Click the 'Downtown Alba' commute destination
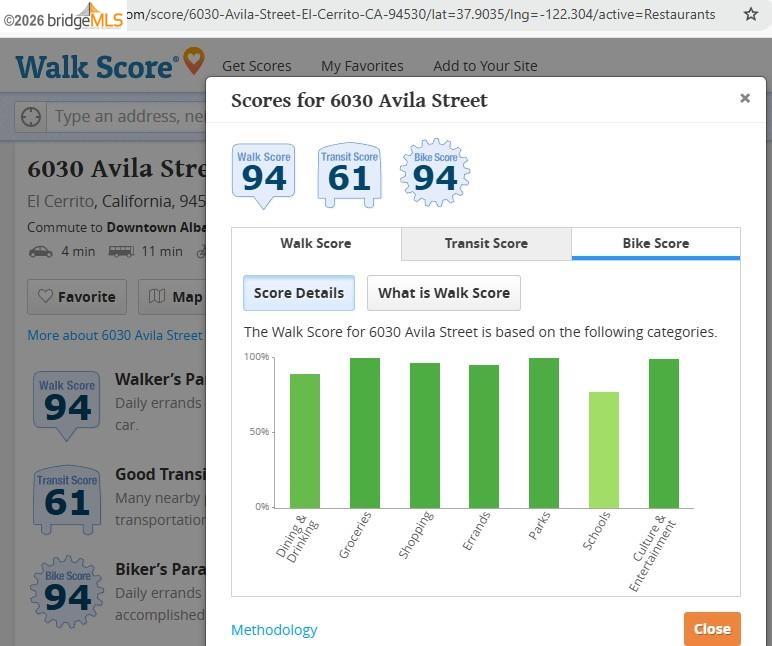This screenshot has width=772, height=646. (156, 227)
